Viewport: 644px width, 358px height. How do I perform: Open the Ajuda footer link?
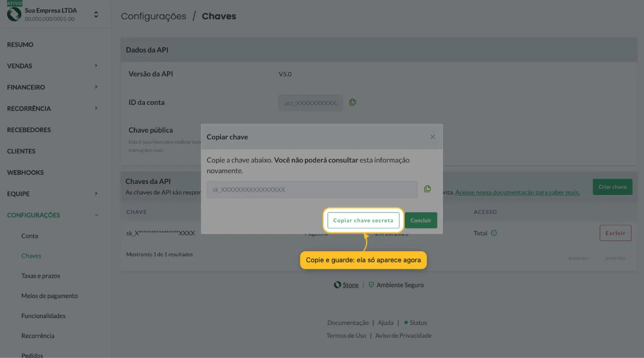385,323
